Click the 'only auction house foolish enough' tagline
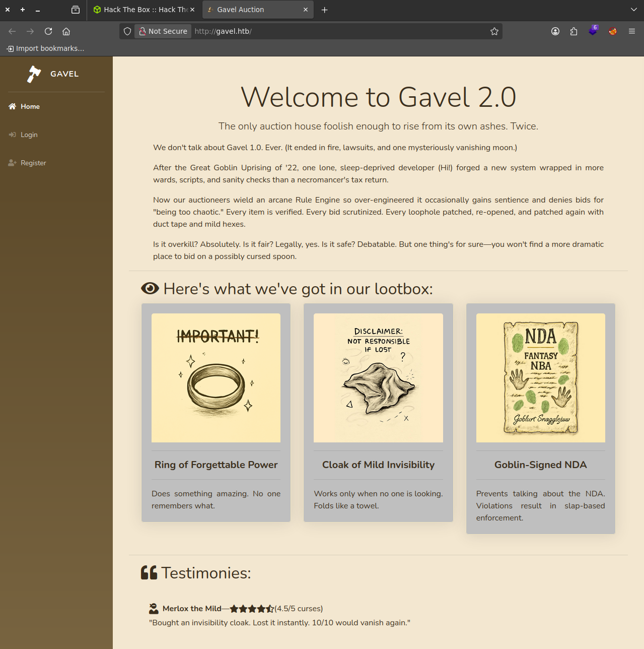 [x=378, y=126]
